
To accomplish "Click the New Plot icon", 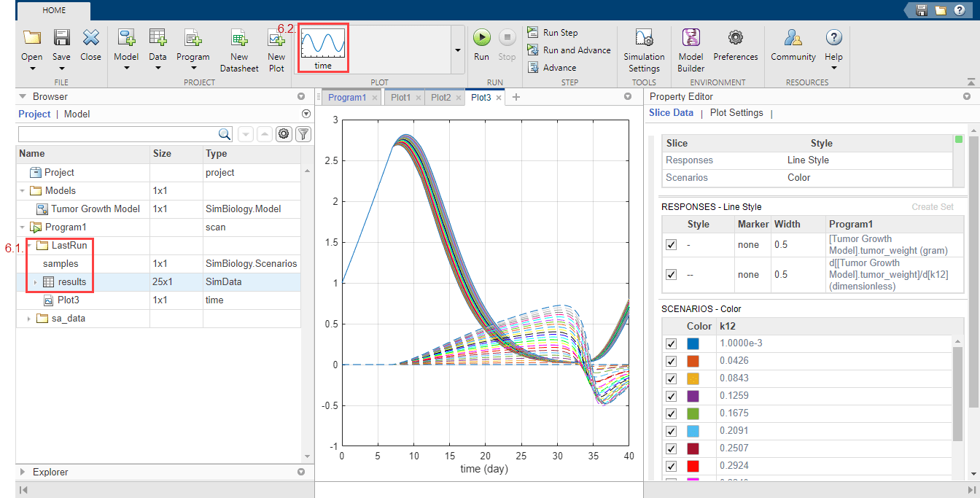I will (276, 38).
